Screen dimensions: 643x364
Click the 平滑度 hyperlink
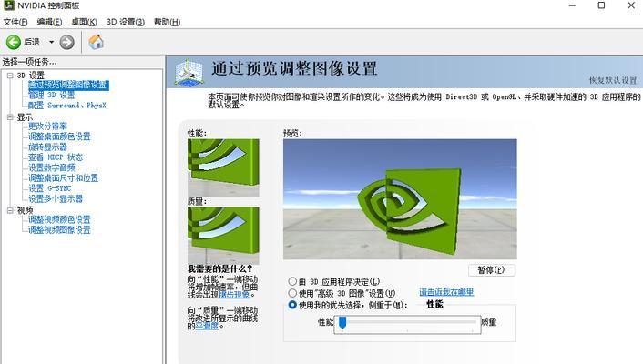[207, 326]
